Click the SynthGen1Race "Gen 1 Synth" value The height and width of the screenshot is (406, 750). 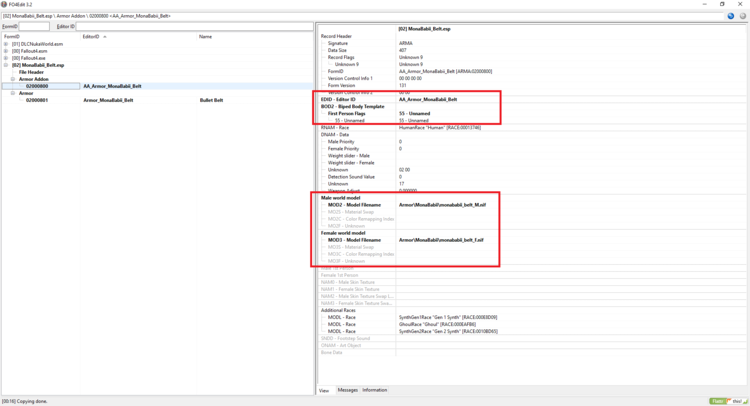coord(448,318)
